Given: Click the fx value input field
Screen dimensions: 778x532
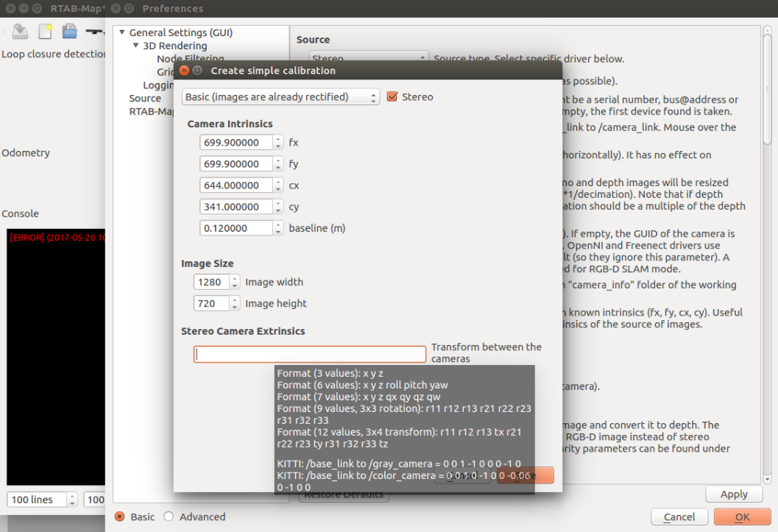Looking at the screenshot, I should coord(236,143).
